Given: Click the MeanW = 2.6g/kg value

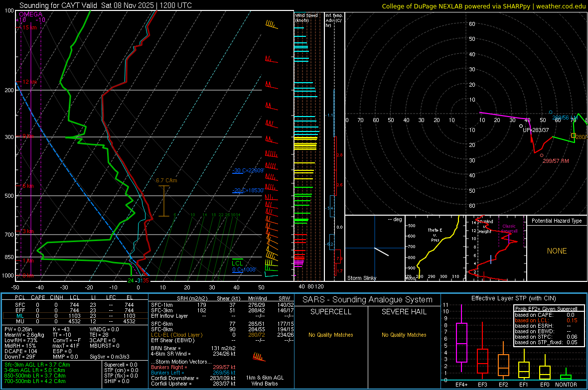Looking at the screenshot, I should [24, 335].
